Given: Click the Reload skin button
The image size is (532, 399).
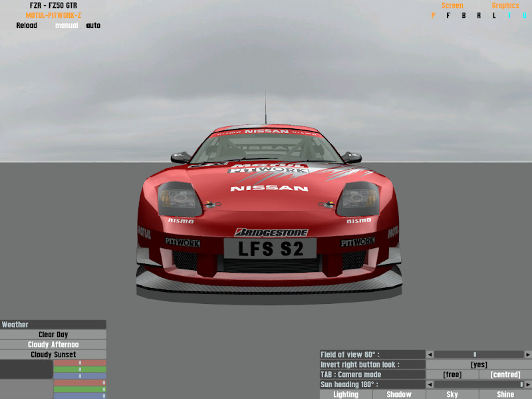Looking at the screenshot, I should coord(27,25).
